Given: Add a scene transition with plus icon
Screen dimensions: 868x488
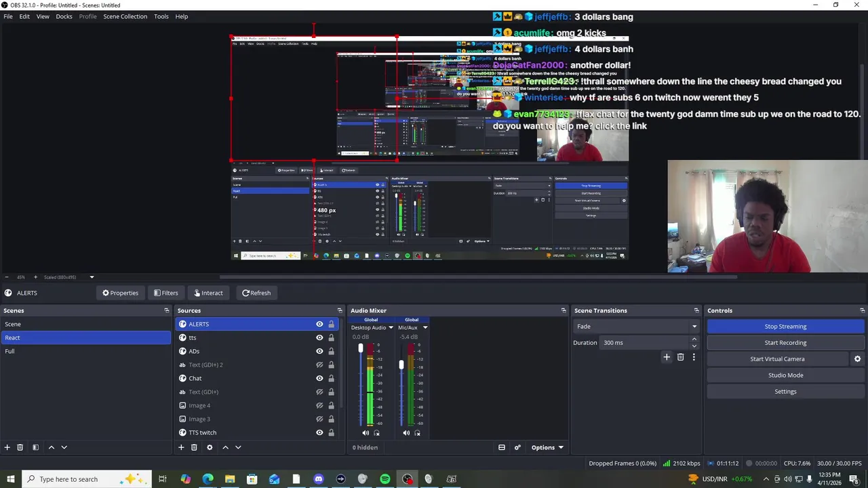Looking at the screenshot, I should [x=667, y=357].
